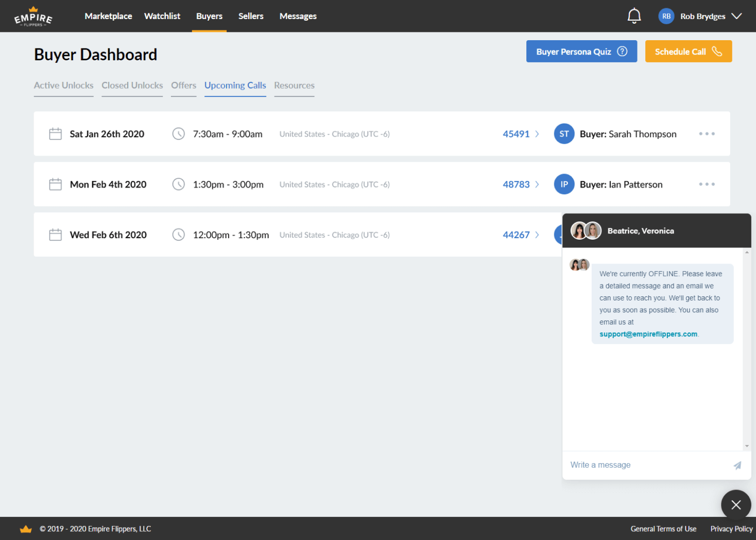
Task: Click the chat scrollbar up arrow
Action: point(747,252)
